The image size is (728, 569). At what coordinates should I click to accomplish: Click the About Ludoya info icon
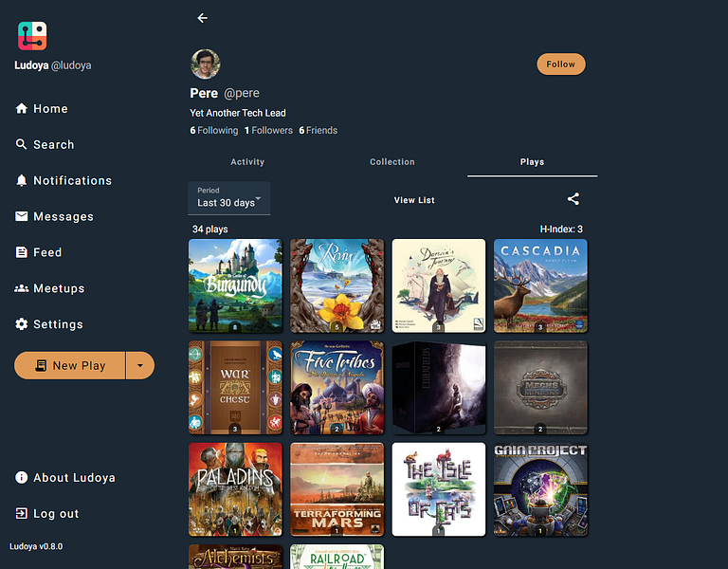tap(22, 478)
